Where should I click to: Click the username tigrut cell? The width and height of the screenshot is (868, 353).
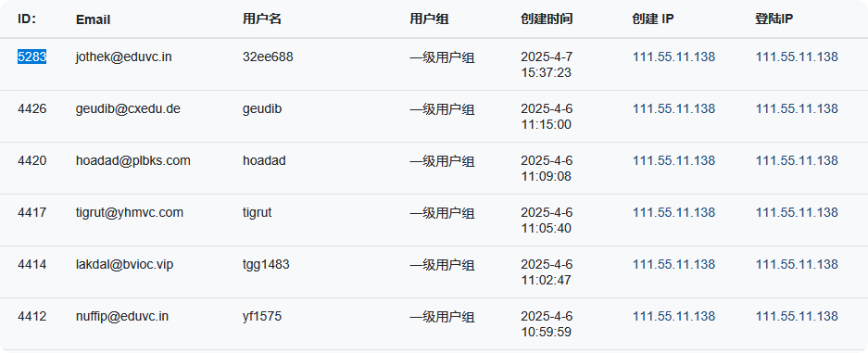258,212
